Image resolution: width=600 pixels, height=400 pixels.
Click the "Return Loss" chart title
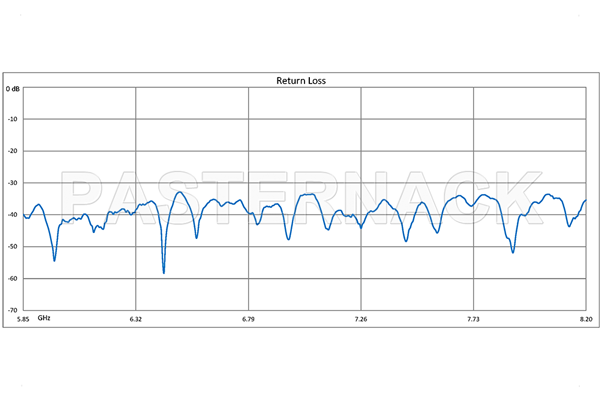coord(300,80)
